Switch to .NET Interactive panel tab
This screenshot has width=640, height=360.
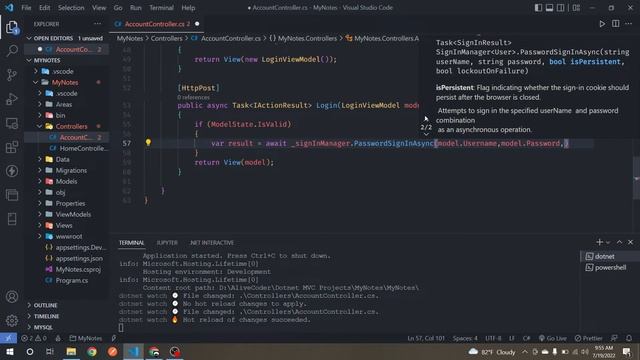pyautogui.click(x=212, y=242)
